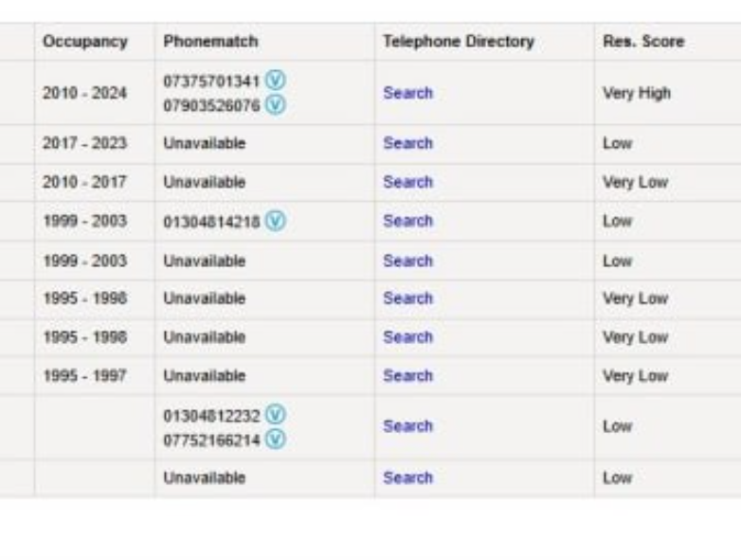Select the Phonematch column header

point(210,42)
